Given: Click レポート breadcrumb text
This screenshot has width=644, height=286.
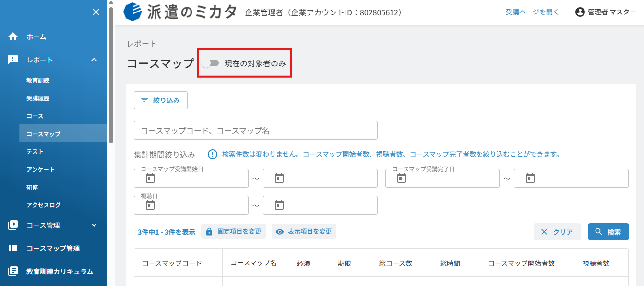Looking at the screenshot, I should tap(142, 43).
